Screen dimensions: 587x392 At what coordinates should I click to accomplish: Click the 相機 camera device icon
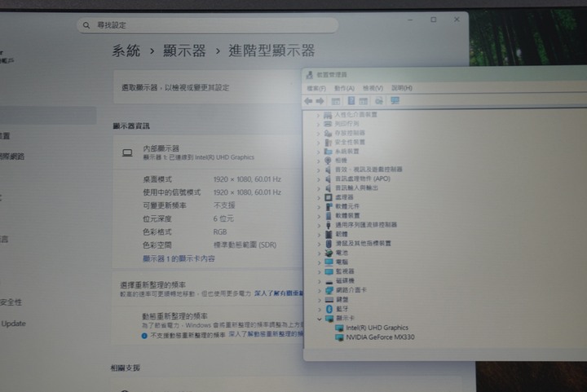click(x=329, y=161)
